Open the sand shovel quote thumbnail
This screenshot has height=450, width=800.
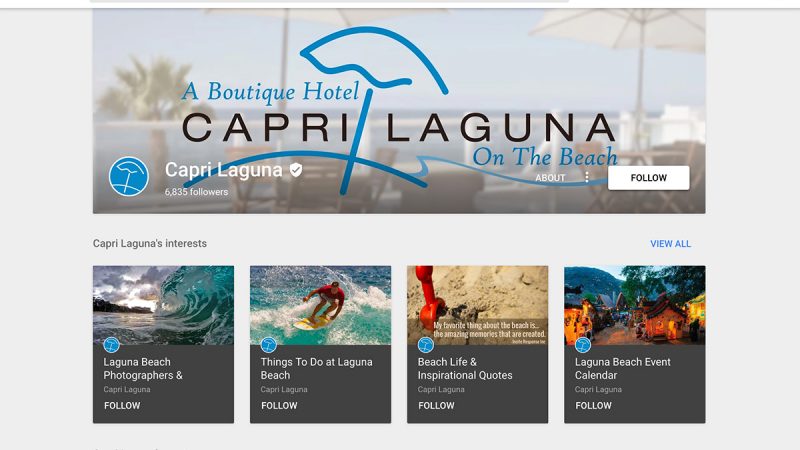tap(478, 305)
